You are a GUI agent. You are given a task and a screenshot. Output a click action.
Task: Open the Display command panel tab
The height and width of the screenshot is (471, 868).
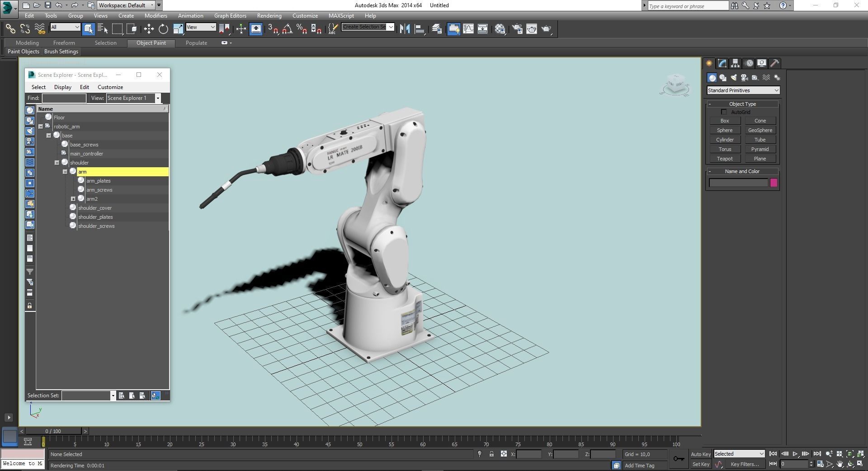tap(762, 63)
